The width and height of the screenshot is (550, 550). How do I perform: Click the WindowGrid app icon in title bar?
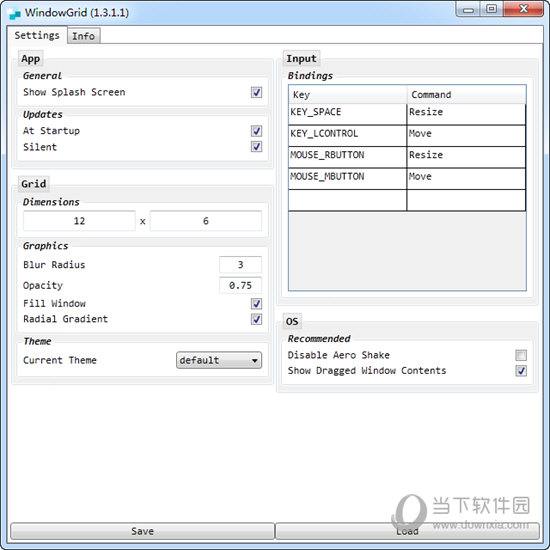pyautogui.click(x=14, y=13)
